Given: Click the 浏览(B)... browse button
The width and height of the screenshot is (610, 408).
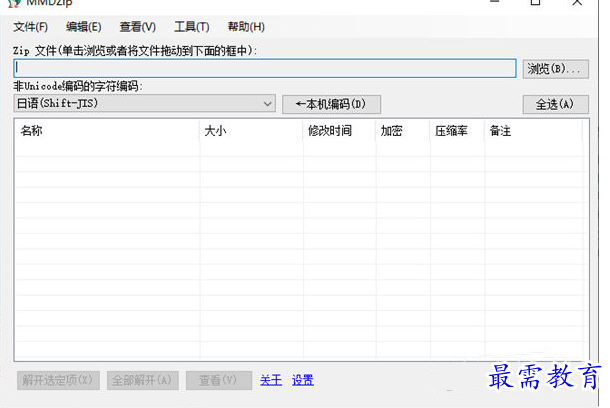Looking at the screenshot, I should [555, 69].
